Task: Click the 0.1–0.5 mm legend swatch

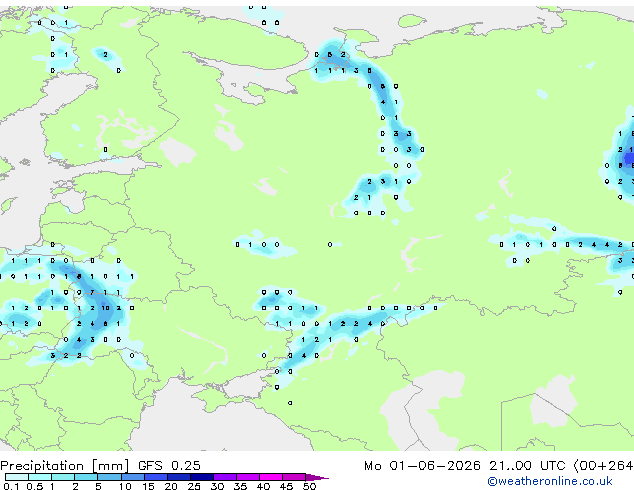Action: [17, 477]
